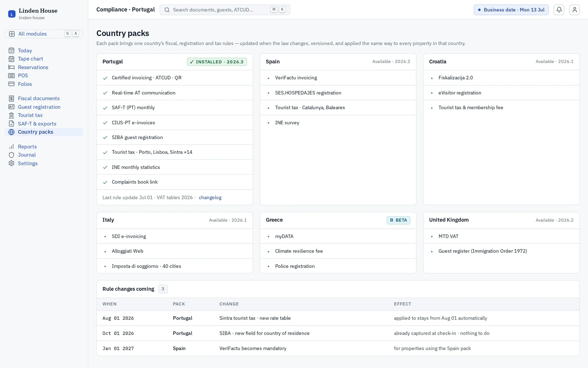Click the Tape chart icon
This screenshot has height=368, width=588.
coord(11,59)
